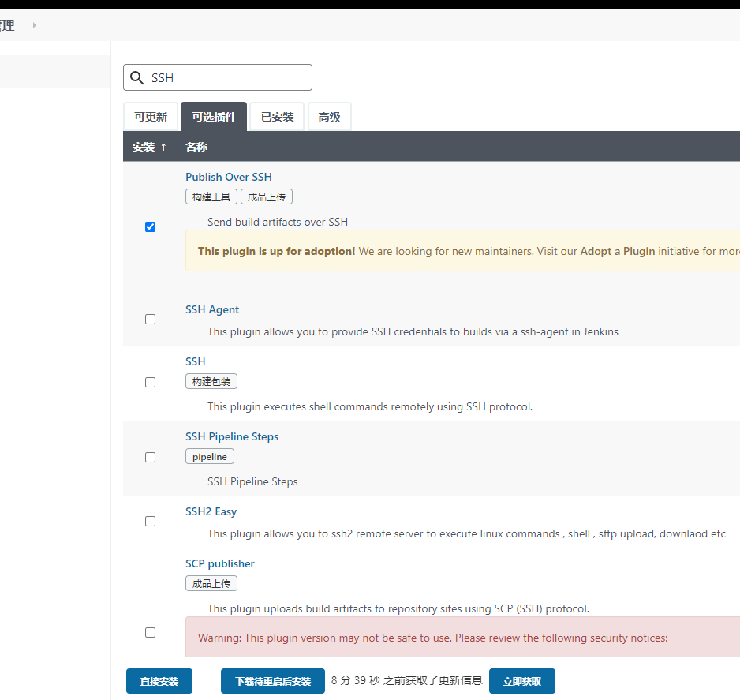Open the 已安装 tab
The width and height of the screenshot is (740, 700).
(278, 117)
